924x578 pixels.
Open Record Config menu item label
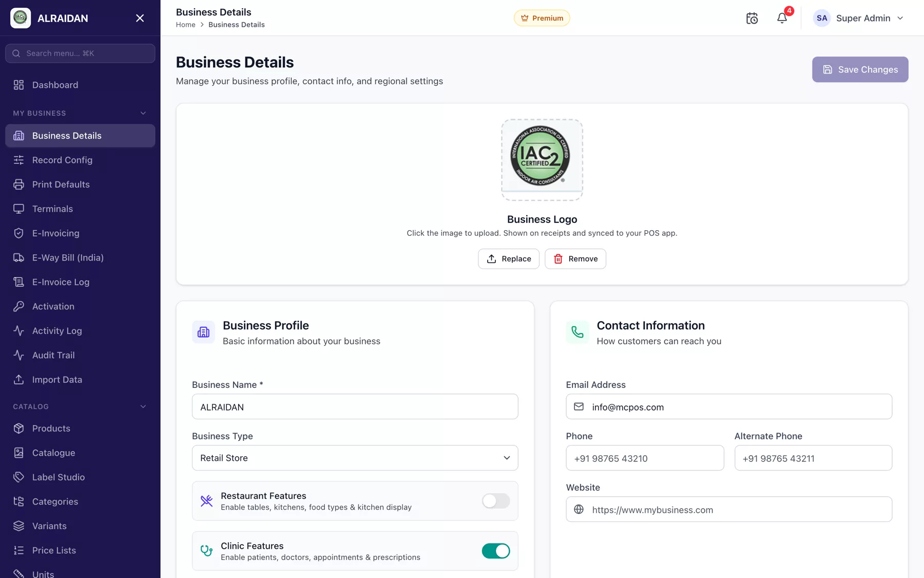62,160
